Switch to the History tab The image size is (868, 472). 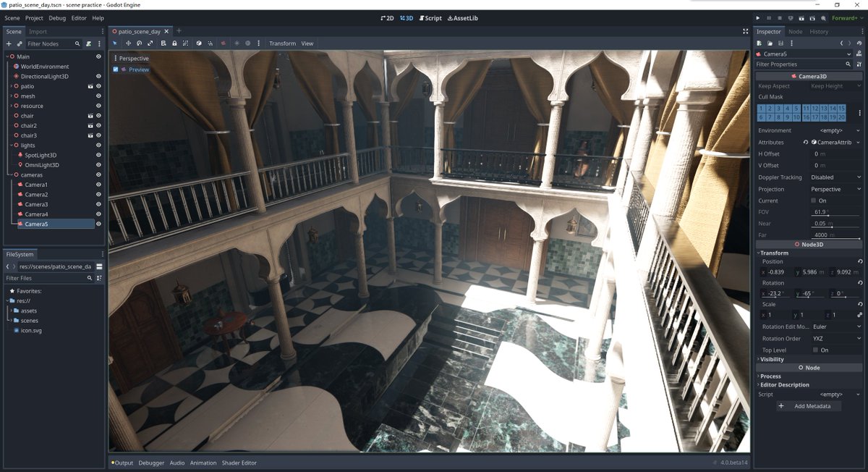pyautogui.click(x=819, y=31)
